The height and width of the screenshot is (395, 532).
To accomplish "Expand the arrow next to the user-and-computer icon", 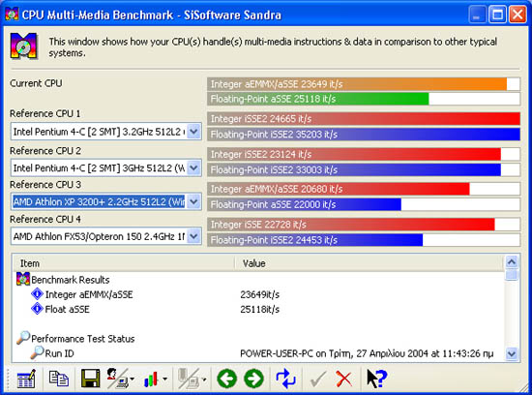I will (132, 380).
